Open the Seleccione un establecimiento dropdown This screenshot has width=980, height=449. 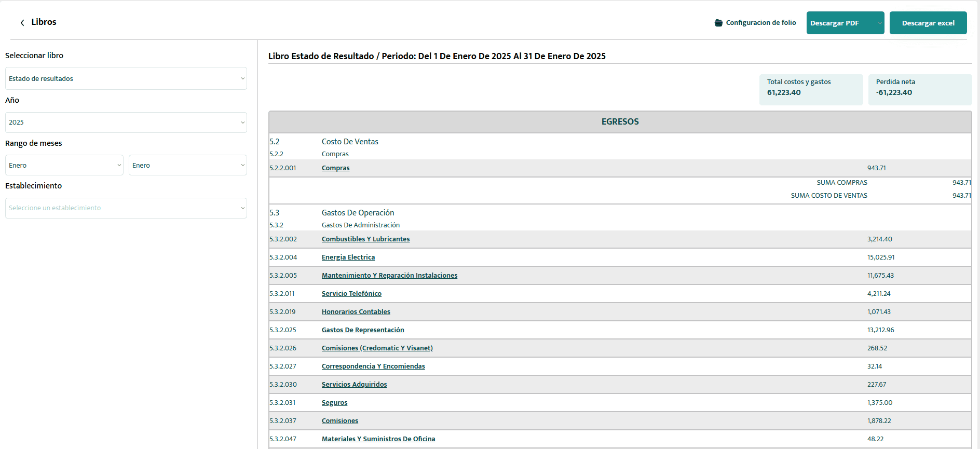[126, 208]
